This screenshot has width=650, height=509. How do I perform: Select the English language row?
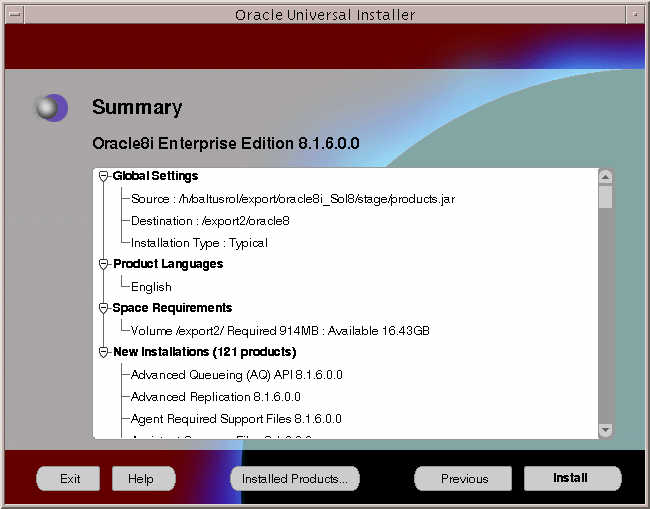coord(151,287)
